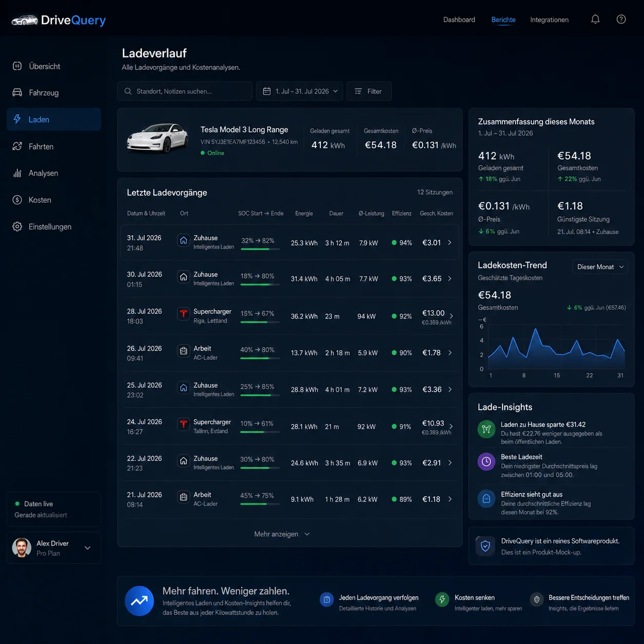
Task: Click the 'Bessere Entscheidungen treffen' icon
Action: 537,599
